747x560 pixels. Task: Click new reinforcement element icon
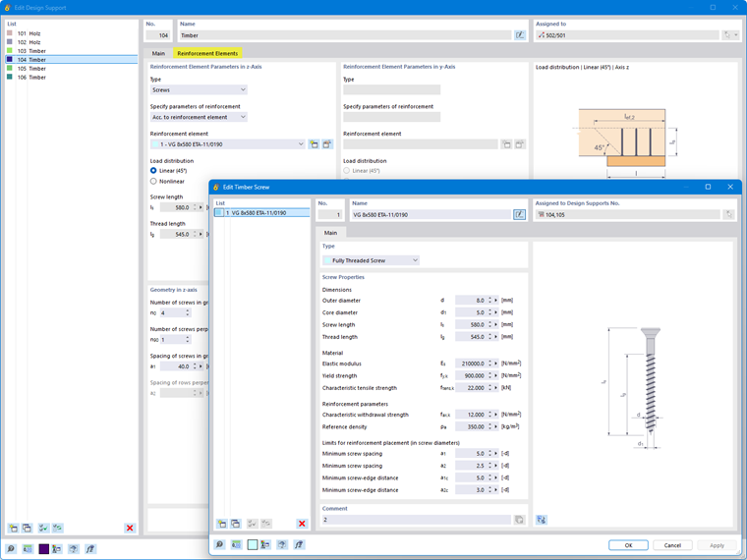(x=314, y=144)
